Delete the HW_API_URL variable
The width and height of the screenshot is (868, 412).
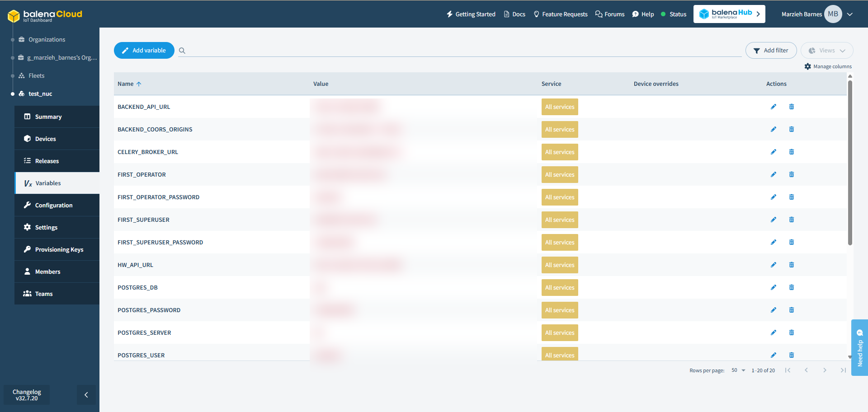[x=792, y=265]
